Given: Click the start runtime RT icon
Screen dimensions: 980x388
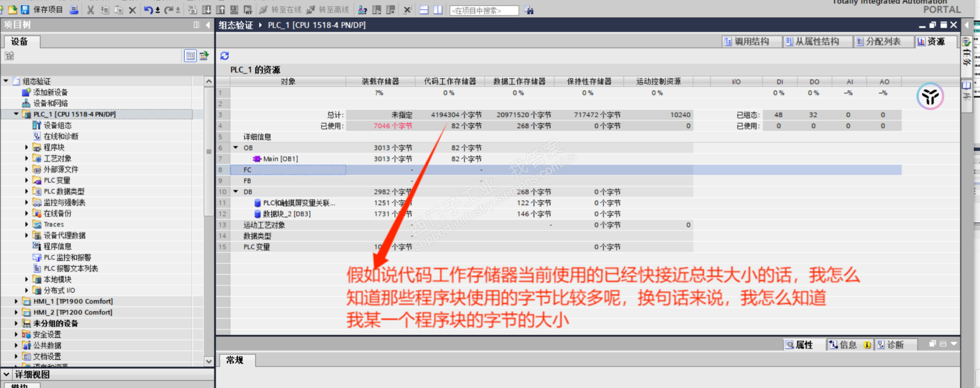Looking at the screenshot, I should [x=248, y=10].
